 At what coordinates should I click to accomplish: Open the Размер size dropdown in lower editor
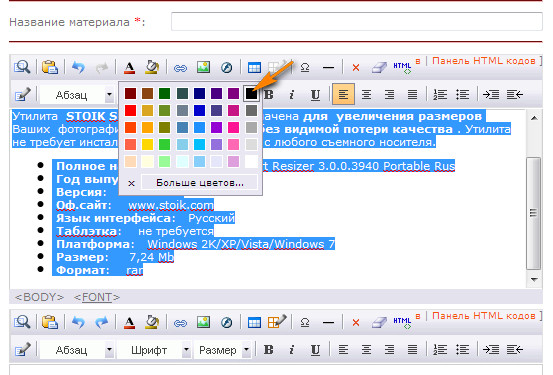(223, 350)
